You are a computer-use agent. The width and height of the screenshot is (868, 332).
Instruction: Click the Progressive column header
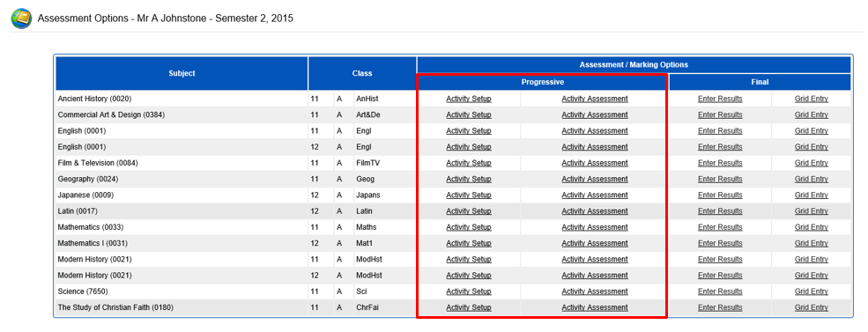(x=543, y=82)
